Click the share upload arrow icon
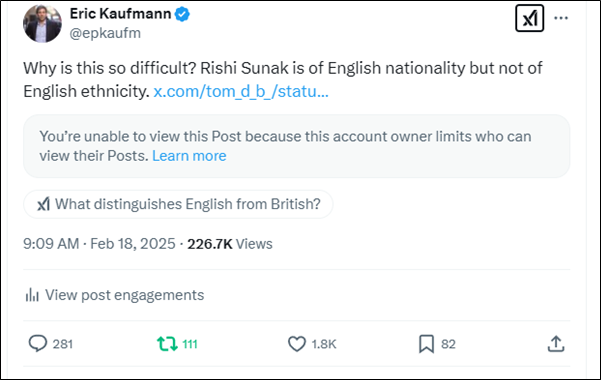 pyautogui.click(x=556, y=344)
